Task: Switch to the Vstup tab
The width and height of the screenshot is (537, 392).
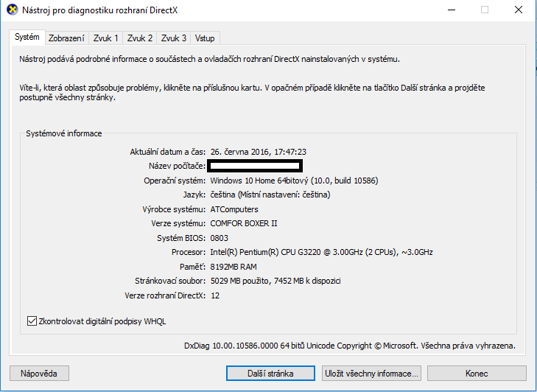Action: pyautogui.click(x=206, y=38)
